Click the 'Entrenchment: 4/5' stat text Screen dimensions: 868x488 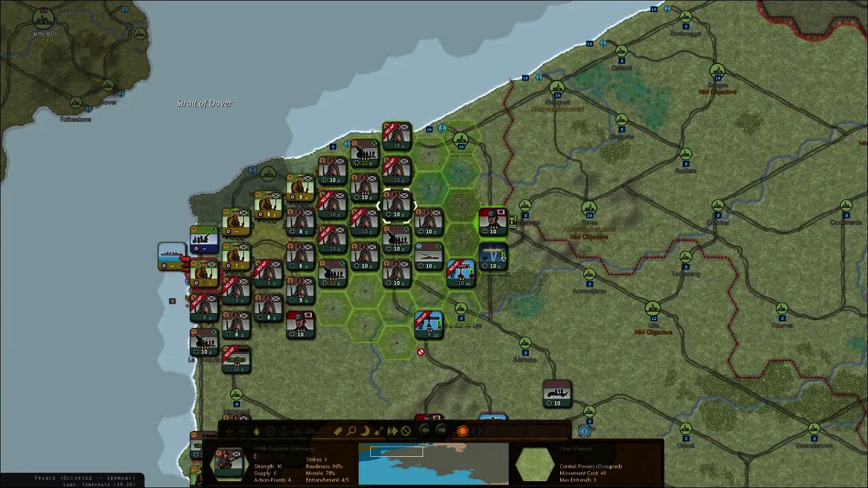pyautogui.click(x=328, y=480)
